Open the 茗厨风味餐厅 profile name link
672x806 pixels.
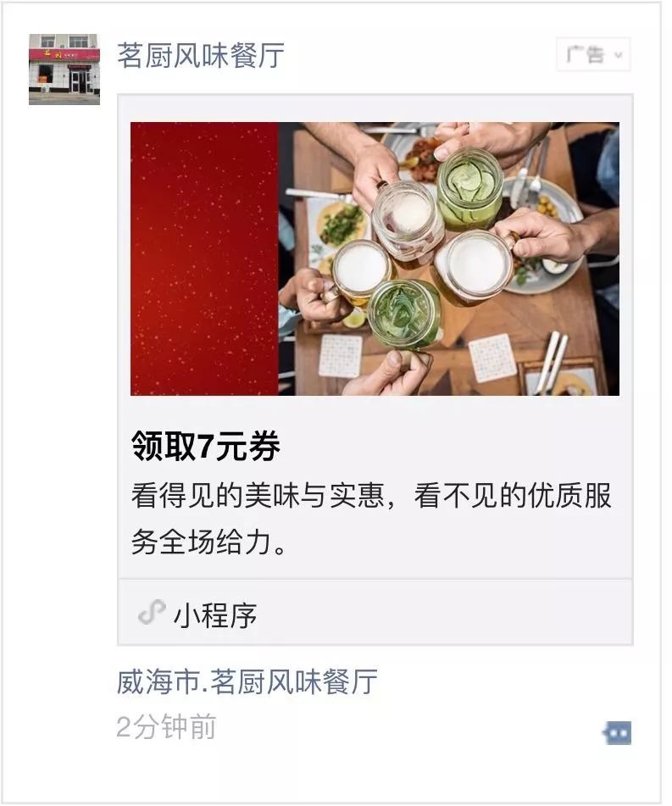(x=201, y=56)
